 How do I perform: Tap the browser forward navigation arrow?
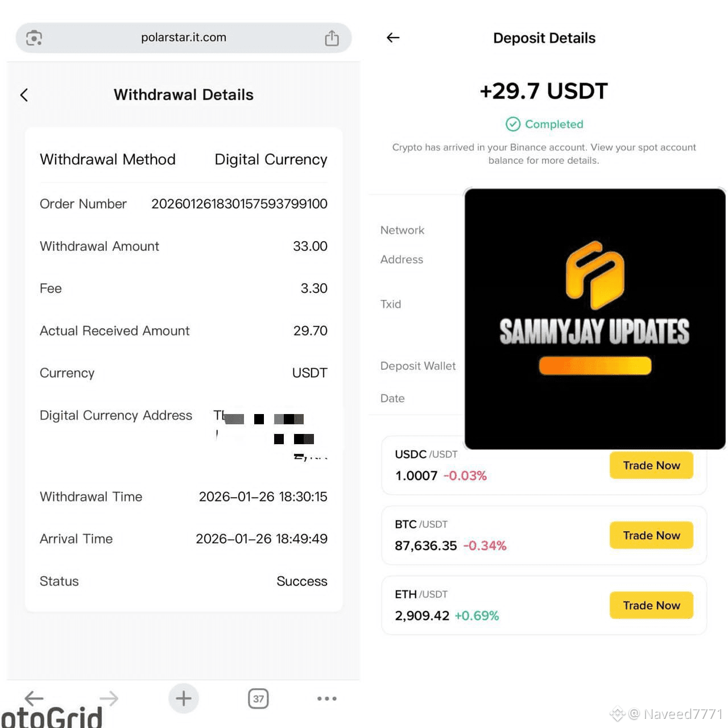[109, 698]
